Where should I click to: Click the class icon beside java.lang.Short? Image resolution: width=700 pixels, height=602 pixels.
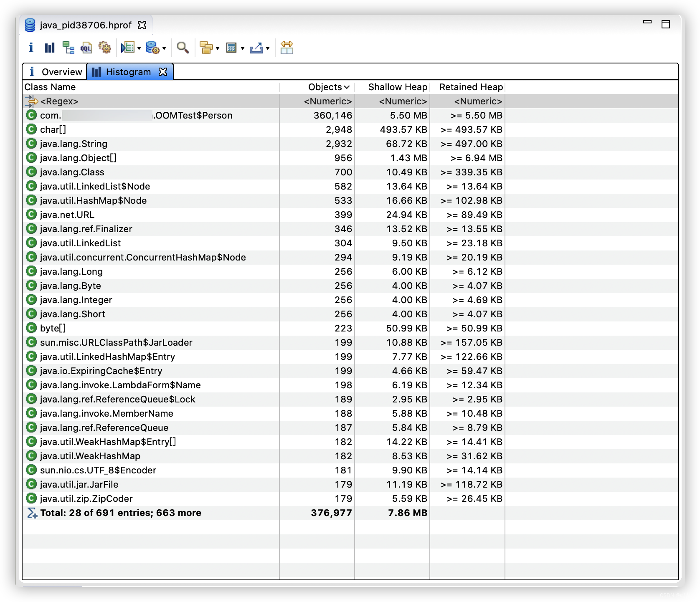pos(31,314)
